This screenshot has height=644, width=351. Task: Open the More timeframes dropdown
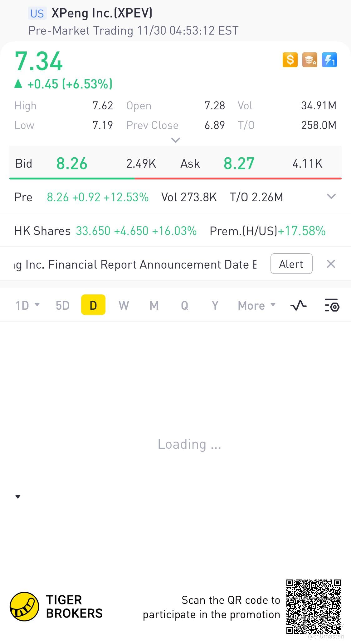pyautogui.click(x=256, y=305)
